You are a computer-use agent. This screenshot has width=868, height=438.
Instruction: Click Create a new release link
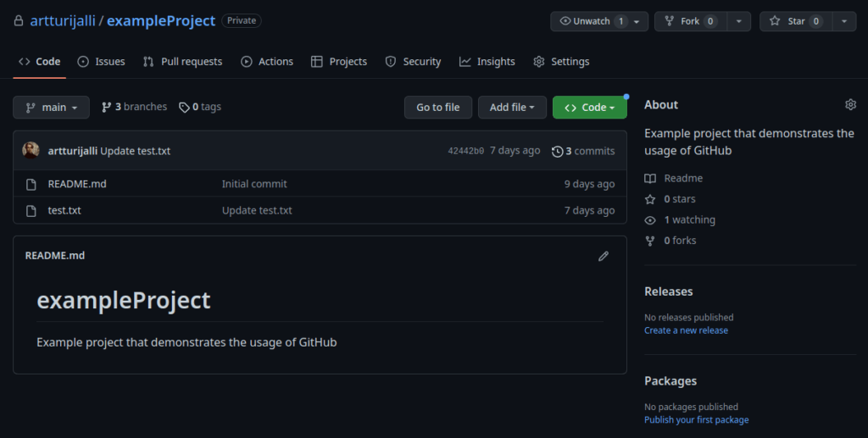point(686,330)
